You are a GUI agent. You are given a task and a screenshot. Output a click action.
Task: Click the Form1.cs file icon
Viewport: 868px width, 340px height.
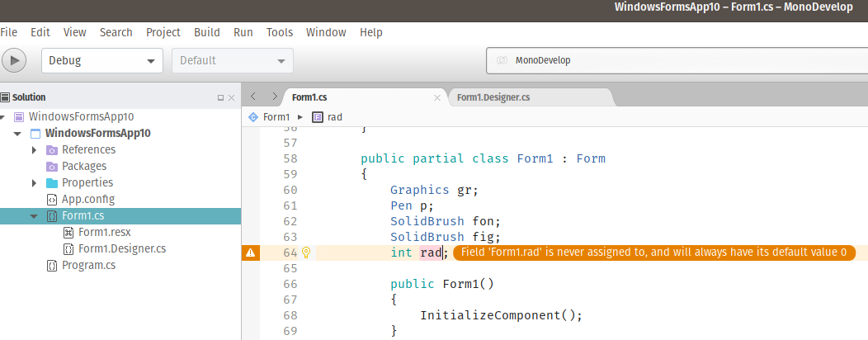click(52, 216)
